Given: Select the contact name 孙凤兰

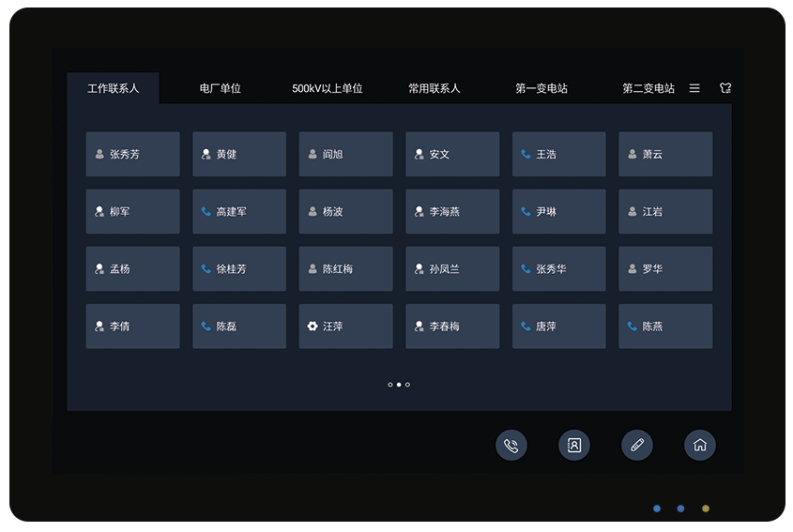Looking at the screenshot, I should coord(445,269).
